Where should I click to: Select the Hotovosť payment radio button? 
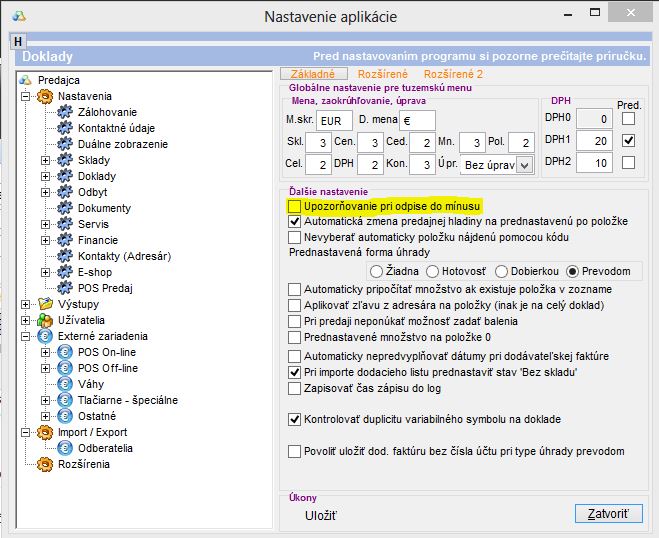[x=433, y=271]
